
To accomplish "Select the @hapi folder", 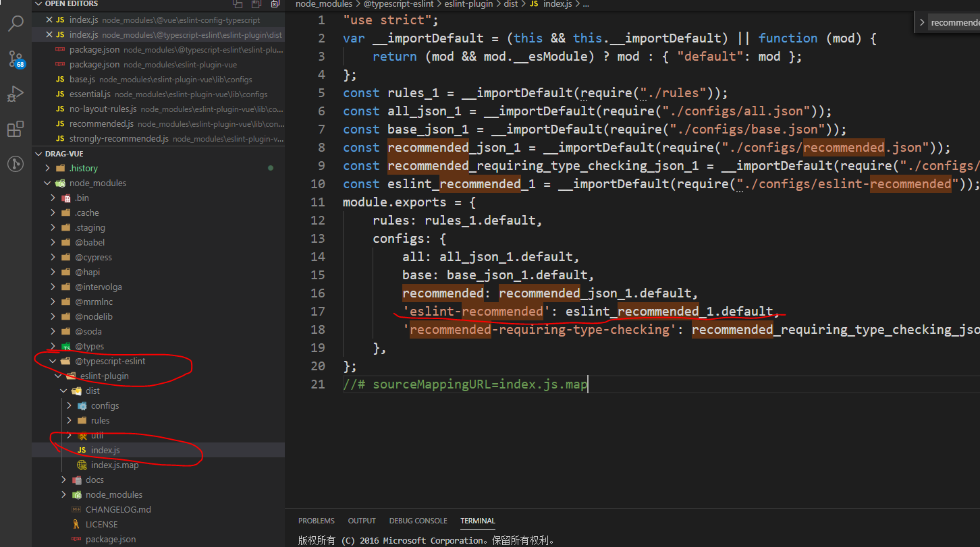I will point(158,272).
